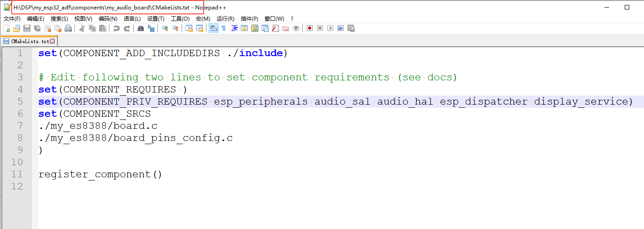Toggle the Word Wrap toolbar button
The width and height of the screenshot is (644, 229).
pyautogui.click(x=213, y=28)
